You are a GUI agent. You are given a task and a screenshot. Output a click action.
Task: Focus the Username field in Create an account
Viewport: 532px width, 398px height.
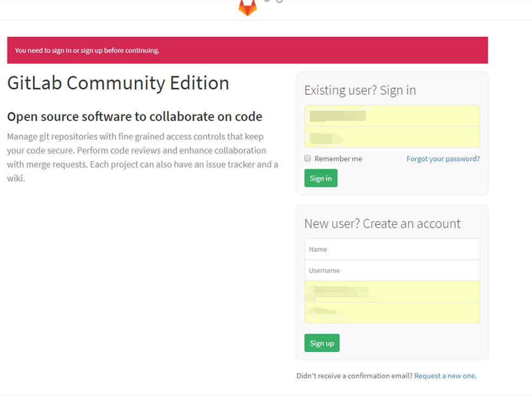pyautogui.click(x=392, y=271)
